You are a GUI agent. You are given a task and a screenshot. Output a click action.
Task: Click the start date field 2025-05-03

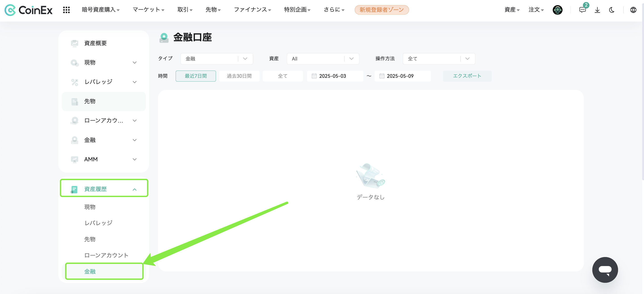335,76
